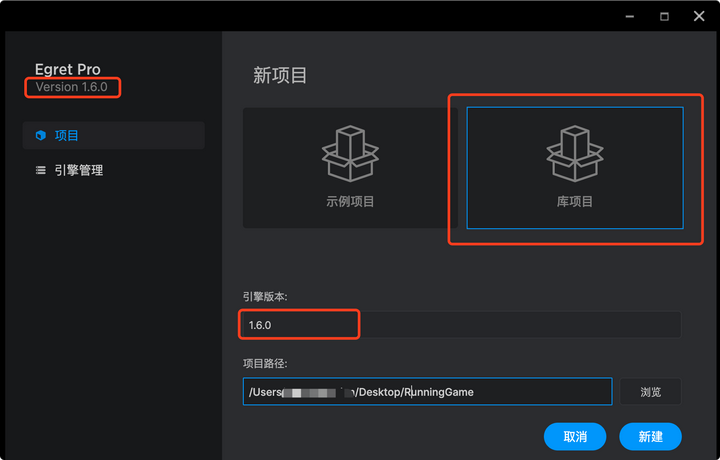Screen dimensions: 720x460
Task: Click the Egret Pro title
Action: click(x=68, y=69)
